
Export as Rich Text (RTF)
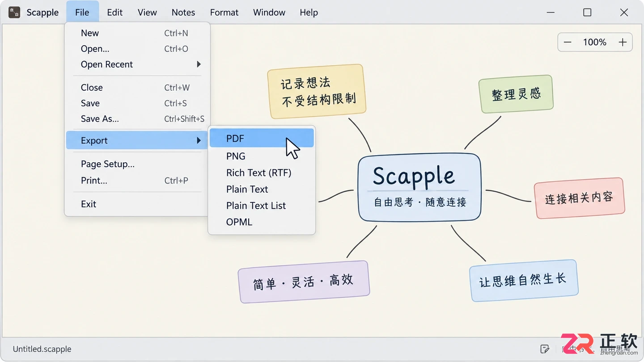click(x=262, y=173)
